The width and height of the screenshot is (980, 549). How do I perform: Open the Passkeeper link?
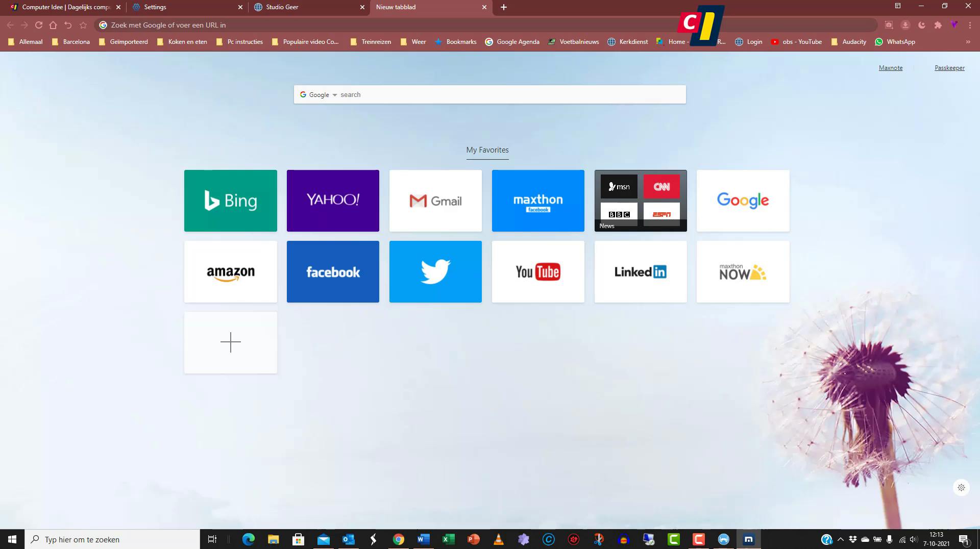[949, 67]
